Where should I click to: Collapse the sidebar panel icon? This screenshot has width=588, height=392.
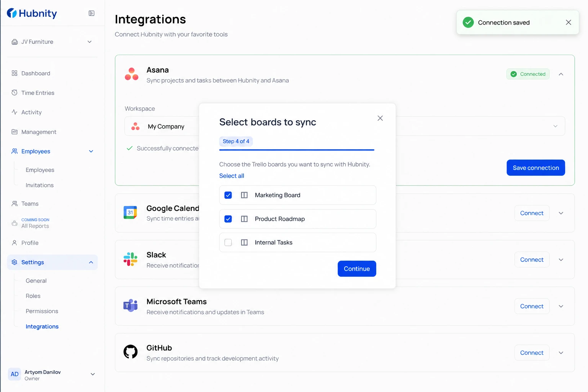click(91, 13)
